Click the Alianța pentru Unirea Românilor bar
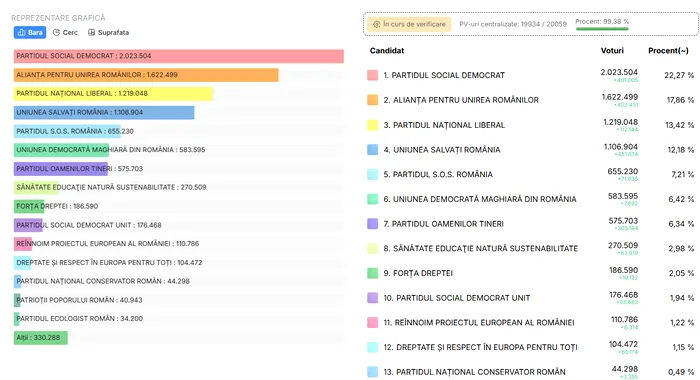Viewport: 700px width, 380px height. click(x=146, y=75)
